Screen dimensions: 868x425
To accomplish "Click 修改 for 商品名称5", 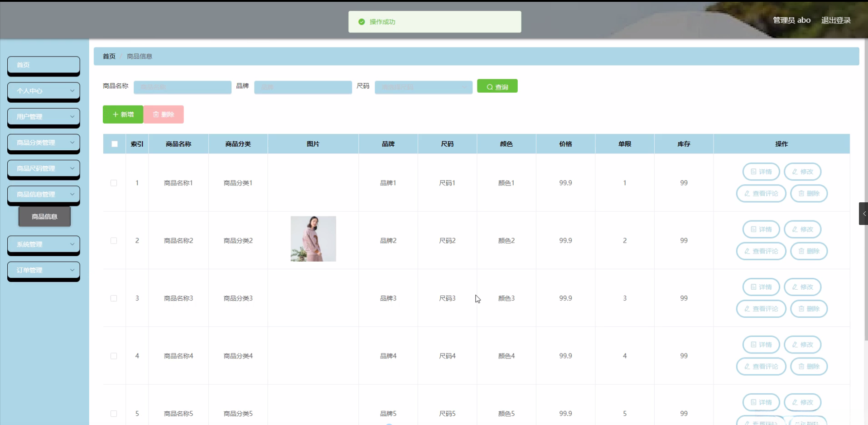I will coord(802,402).
